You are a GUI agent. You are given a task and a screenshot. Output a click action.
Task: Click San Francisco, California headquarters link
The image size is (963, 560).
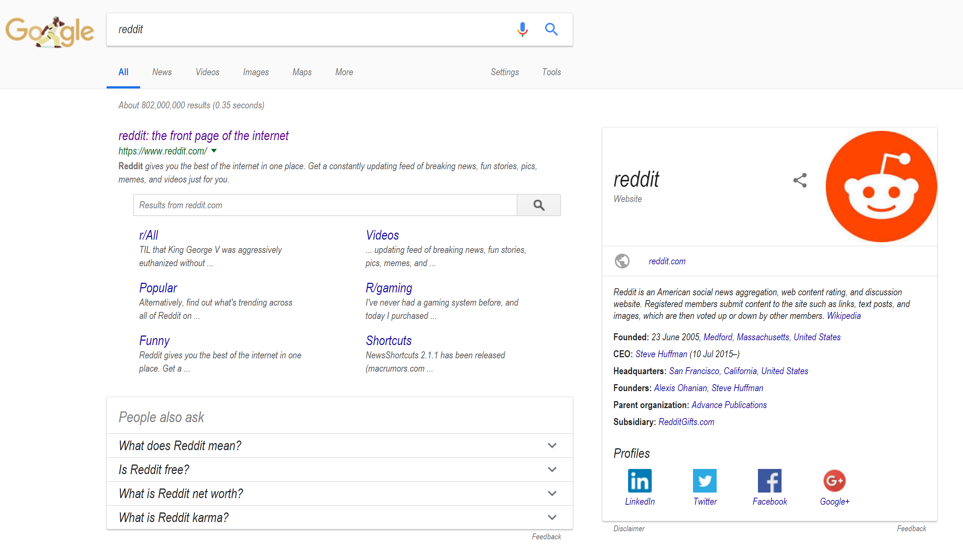[x=739, y=371]
